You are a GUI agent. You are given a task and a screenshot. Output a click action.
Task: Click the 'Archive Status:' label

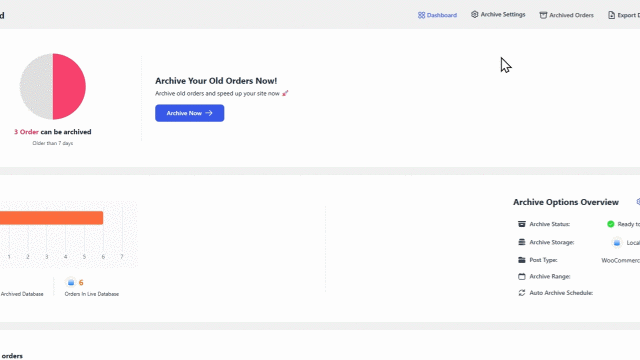pos(549,224)
